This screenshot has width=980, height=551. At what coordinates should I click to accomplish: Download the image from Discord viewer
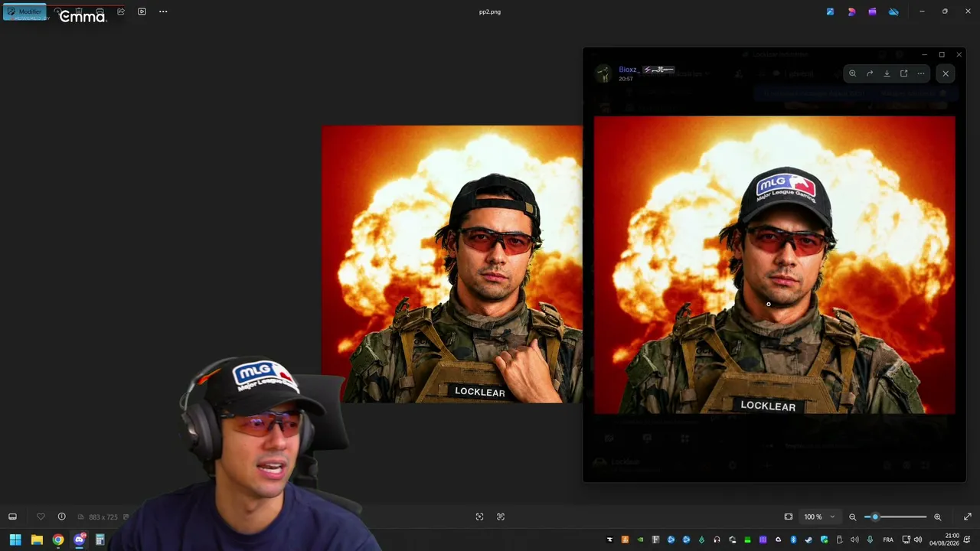tap(887, 73)
